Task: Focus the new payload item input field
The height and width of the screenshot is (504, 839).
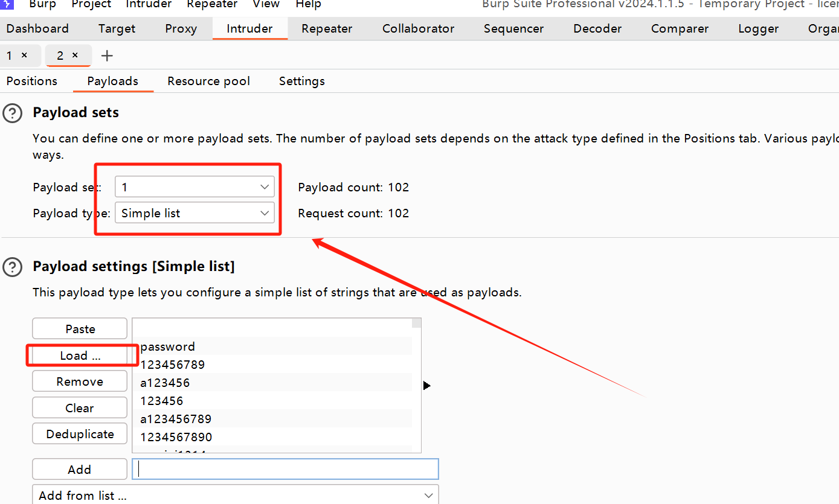Action: [285, 469]
